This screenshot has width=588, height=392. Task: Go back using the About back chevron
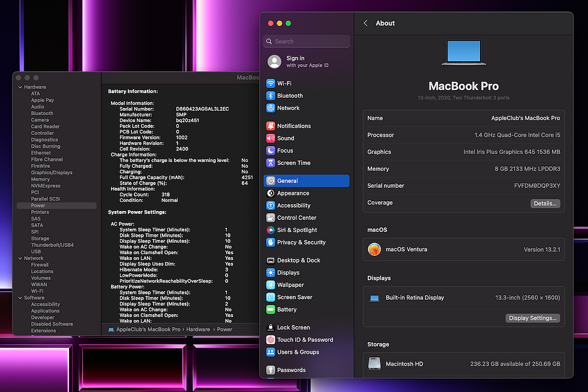coord(365,23)
